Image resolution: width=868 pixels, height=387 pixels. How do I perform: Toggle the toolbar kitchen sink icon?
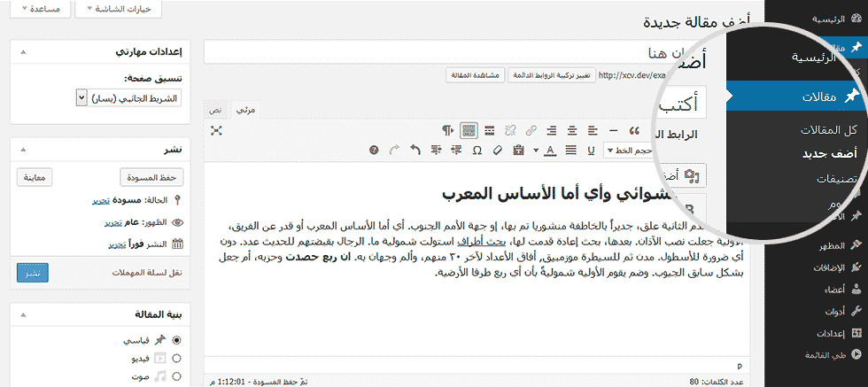[x=468, y=130]
